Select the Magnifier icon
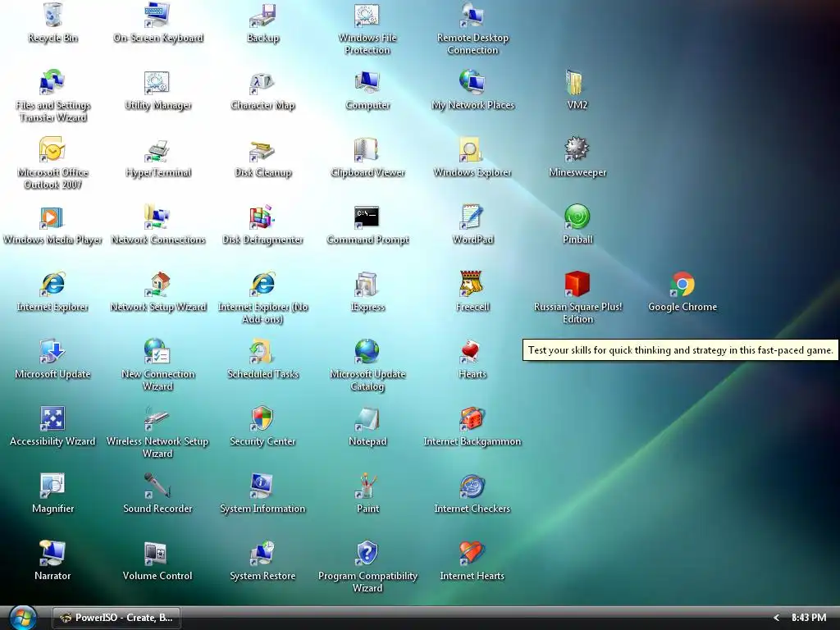This screenshot has width=840, height=630. tap(52, 486)
